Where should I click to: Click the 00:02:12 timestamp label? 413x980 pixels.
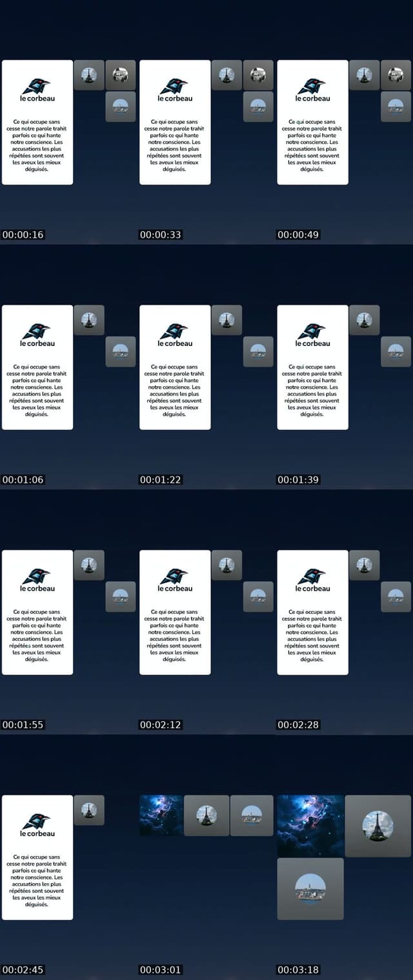click(x=161, y=725)
